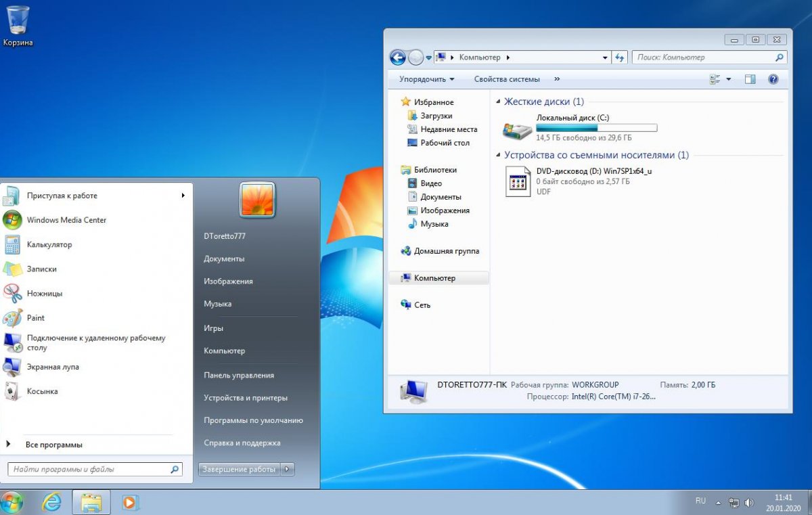Viewport: 812px width, 515px height.
Task: Click the Ножницы scissors icon
Action: (12, 294)
